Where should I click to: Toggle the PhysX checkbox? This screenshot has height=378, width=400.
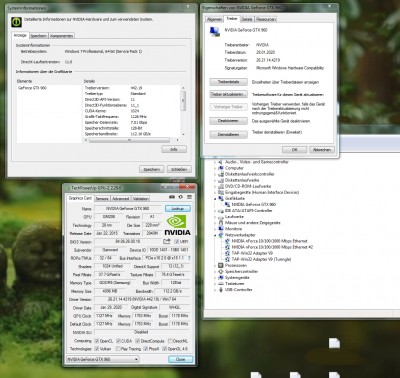146,349
